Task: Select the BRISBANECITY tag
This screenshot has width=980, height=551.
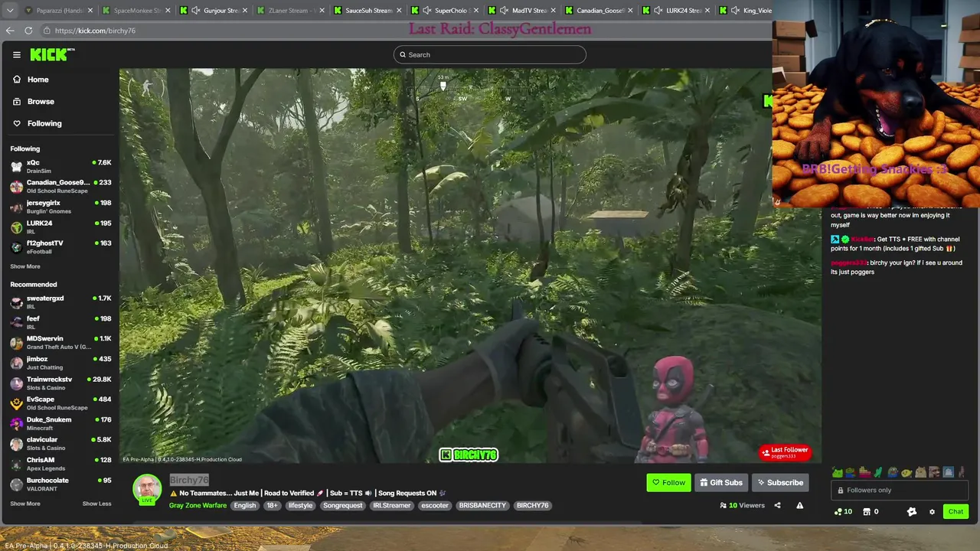Action: click(x=482, y=505)
